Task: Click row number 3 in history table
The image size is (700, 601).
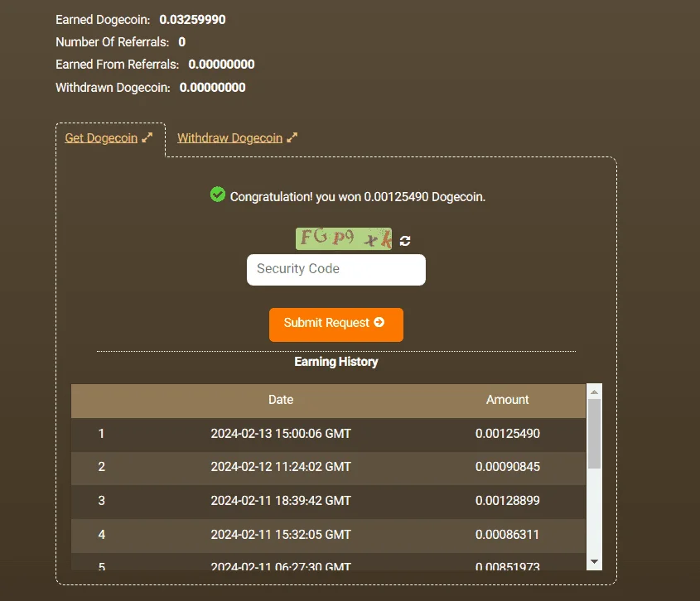Action: click(x=101, y=501)
